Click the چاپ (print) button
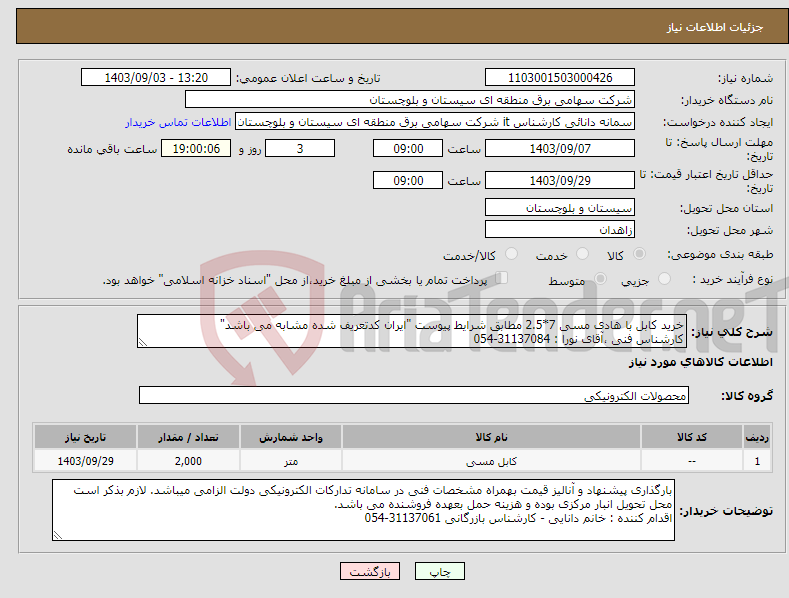The image size is (789, 598). pyautogui.click(x=439, y=571)
